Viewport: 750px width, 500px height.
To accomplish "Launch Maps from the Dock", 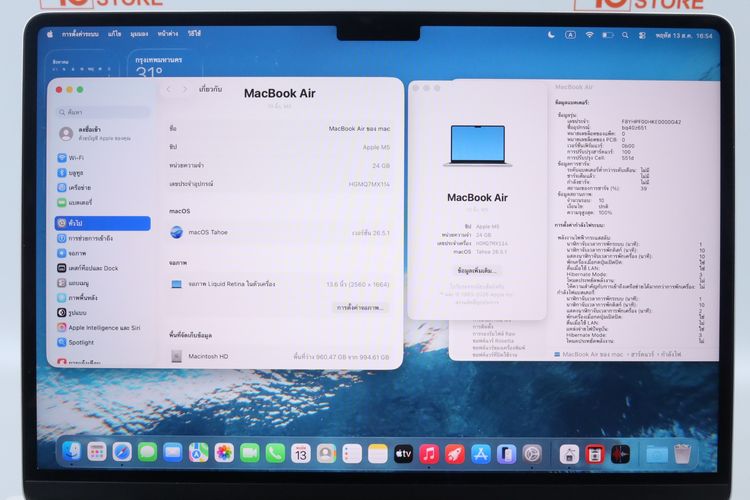I will pos(198,453).
